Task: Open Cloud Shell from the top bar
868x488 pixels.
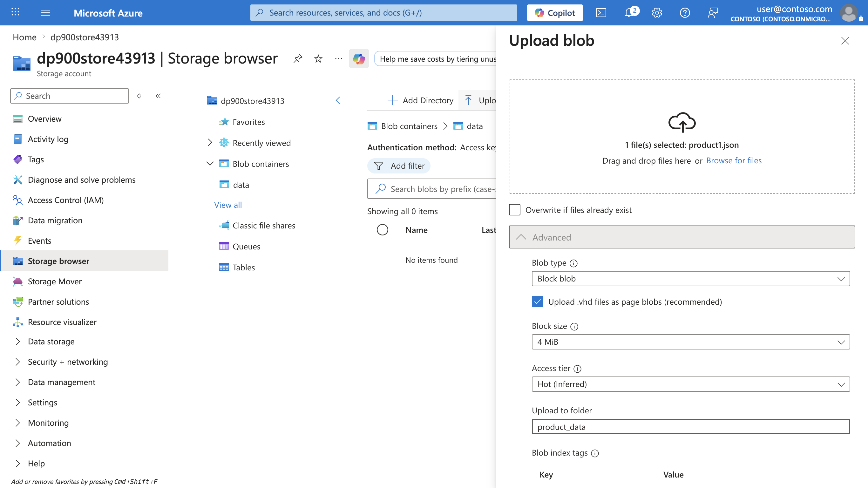Action: [601, 13]
